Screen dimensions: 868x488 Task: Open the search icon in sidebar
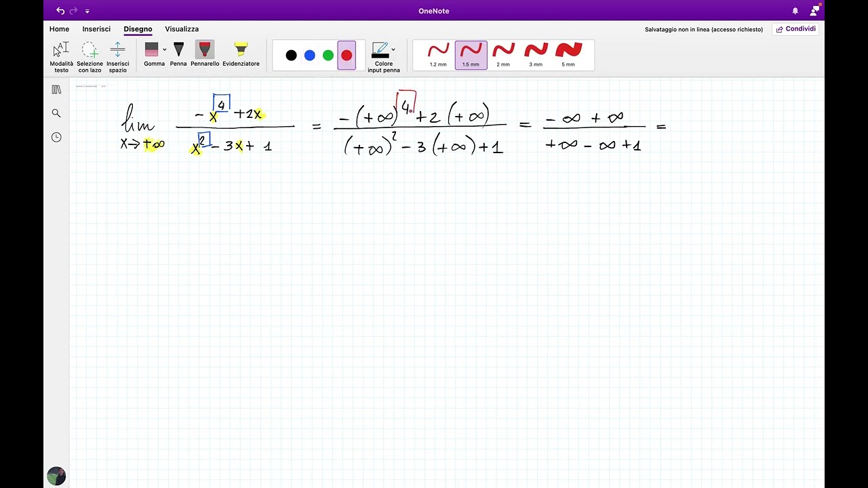56,113
